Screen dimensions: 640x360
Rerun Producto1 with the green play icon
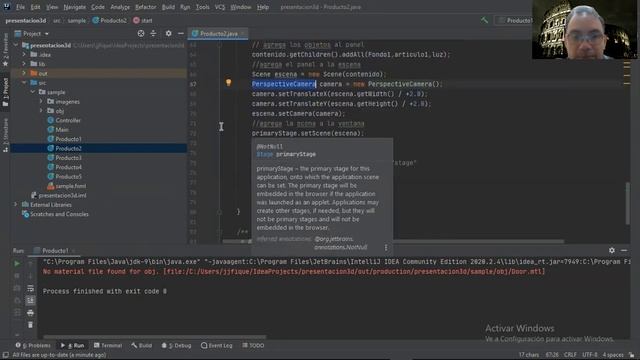tap(17, 264)
